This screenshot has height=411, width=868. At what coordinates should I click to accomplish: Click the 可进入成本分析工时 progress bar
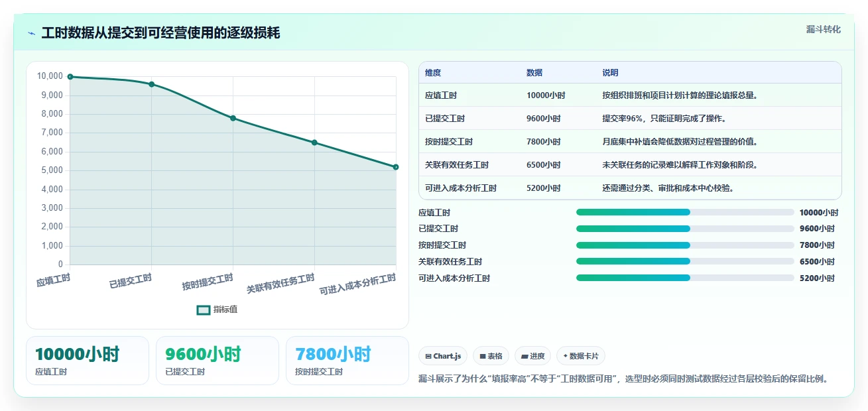point(685,278)
